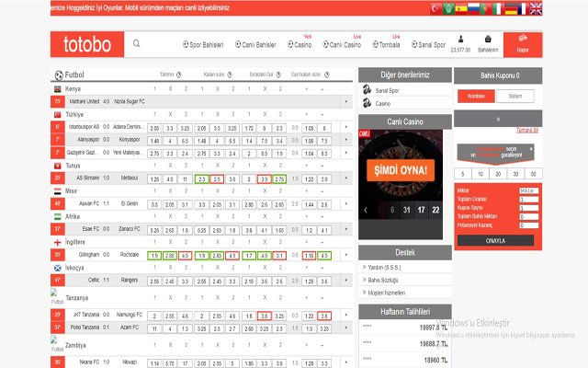Go to Canlı Bahisler menu
Viewport: 588px width, 368px height.
click(254, 44)
